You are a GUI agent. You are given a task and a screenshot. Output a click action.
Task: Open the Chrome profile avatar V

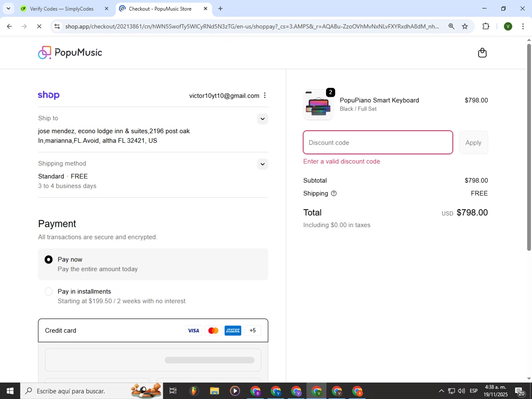(508, 26)
